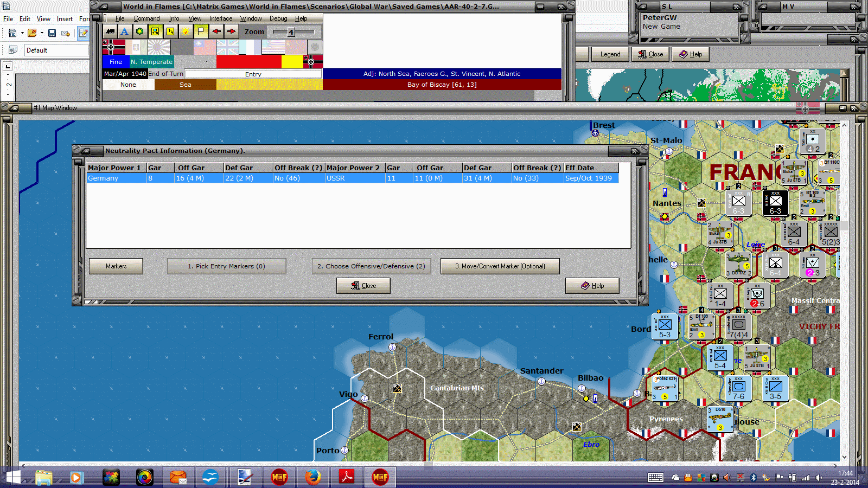Select Germany cell in pact table

(116, 178)
